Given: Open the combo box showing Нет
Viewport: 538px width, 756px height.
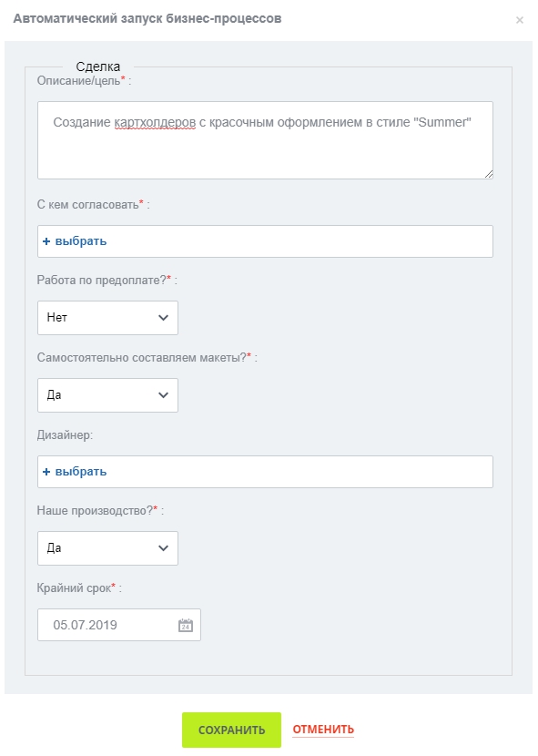Looking at the screenshot, I should pos(107,318).
